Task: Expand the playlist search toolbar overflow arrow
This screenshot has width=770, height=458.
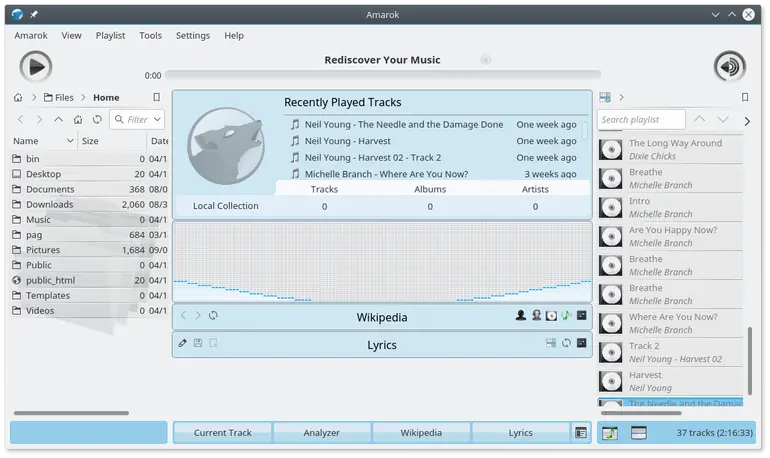Action: [747, 121]
